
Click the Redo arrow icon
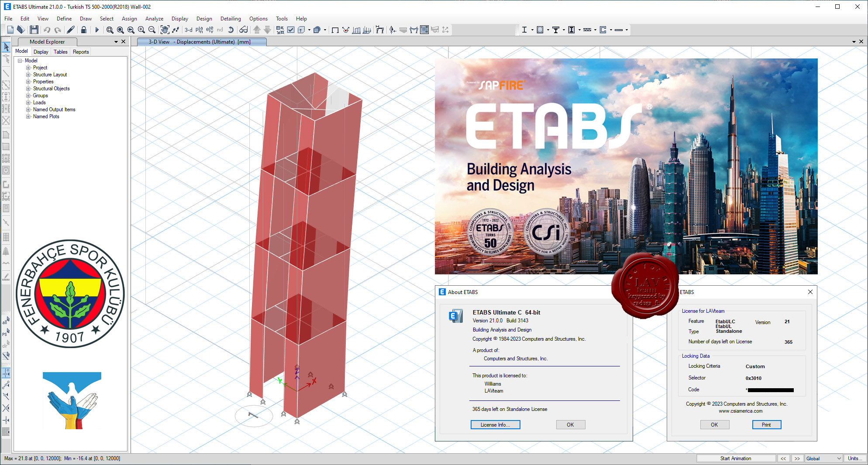[x=58, y=30]
